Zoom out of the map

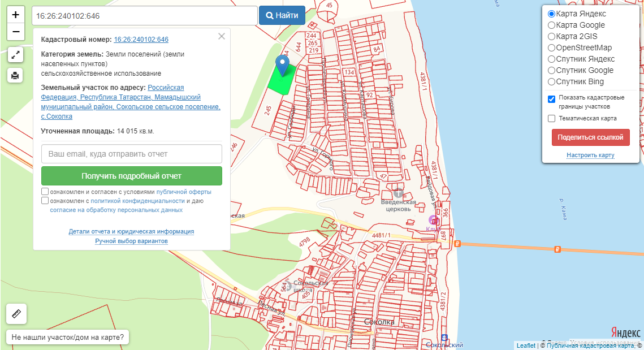coord(15,32)
